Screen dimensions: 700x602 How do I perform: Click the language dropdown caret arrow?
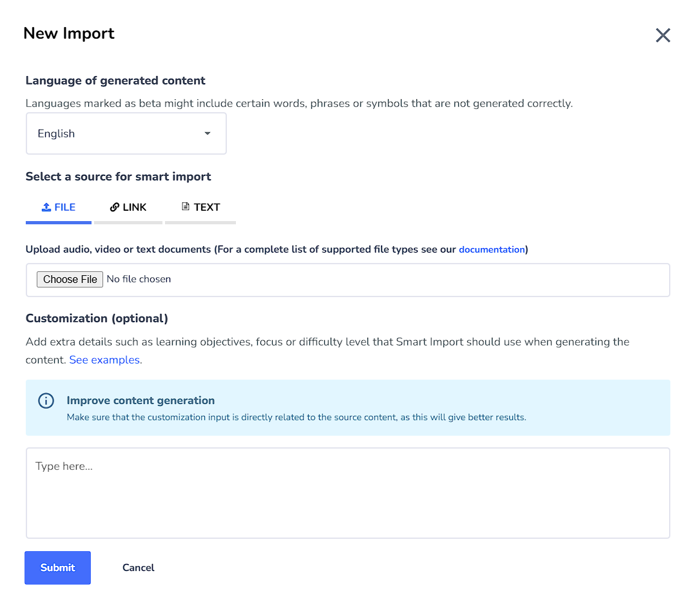click(207, 133)
